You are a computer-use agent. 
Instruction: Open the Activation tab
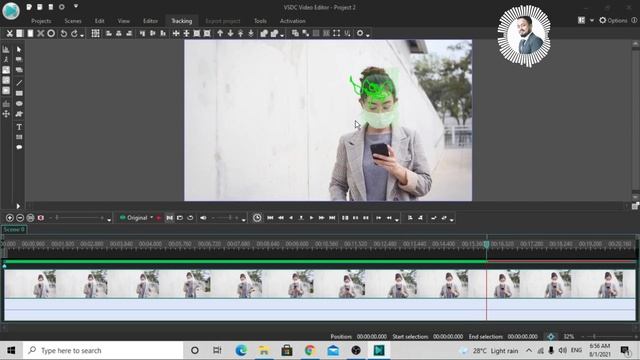pyautogui.click(x=292, y=21)
